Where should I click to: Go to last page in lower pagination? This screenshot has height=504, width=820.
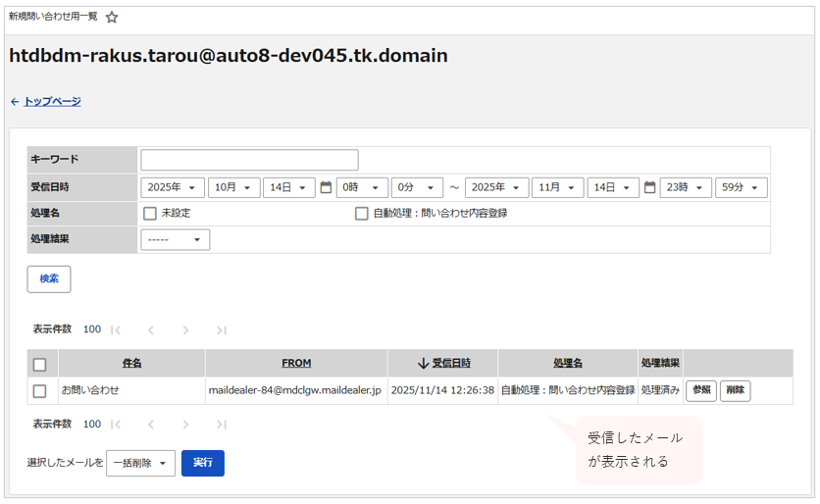pyautogui.click(x=222, y=425)
